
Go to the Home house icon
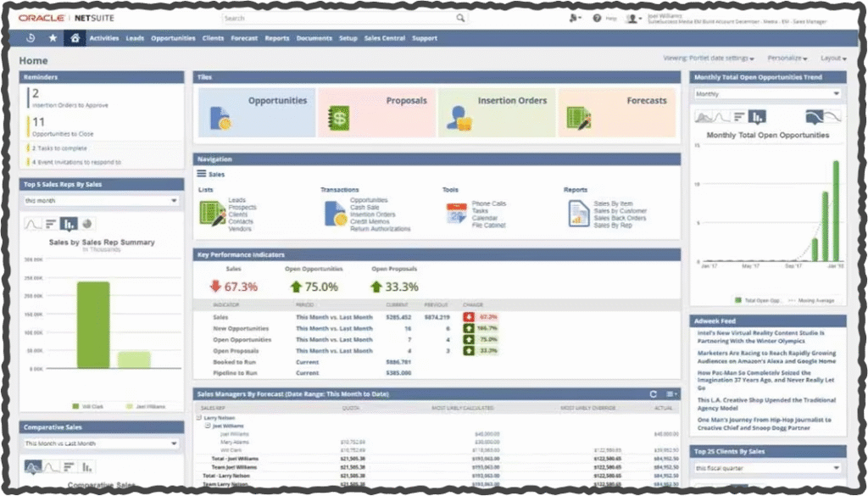[75, 38]
